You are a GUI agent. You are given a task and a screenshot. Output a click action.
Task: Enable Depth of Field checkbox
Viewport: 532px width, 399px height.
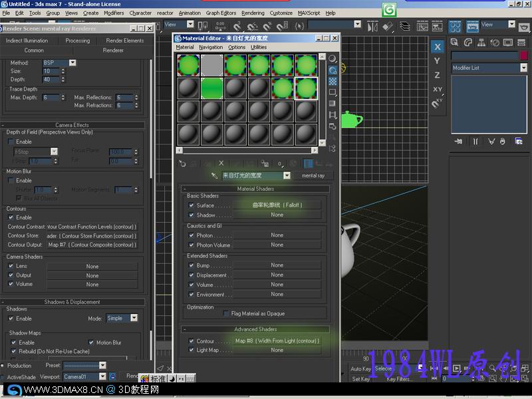point(11,142)
